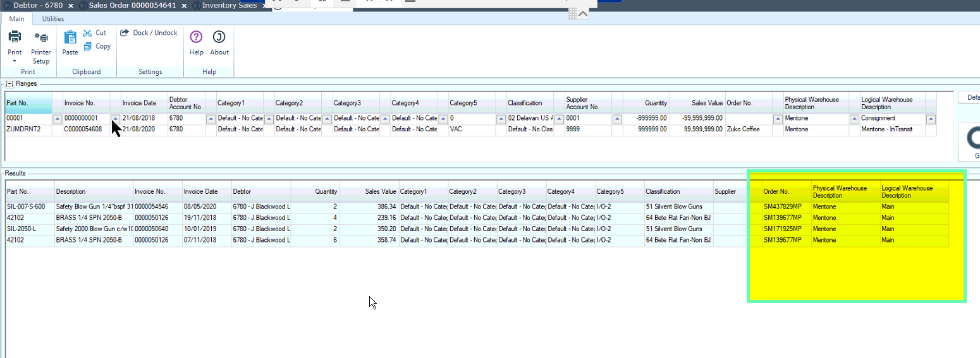Screen dimensions: 980x358
Task: Open the Logical Warehouse range lookup arrow
Action: (x=931, y=119)
